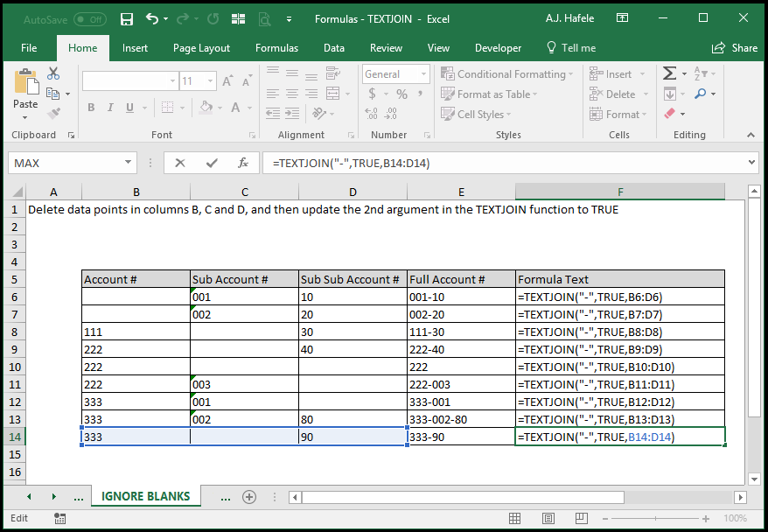Toggle Underline formatting
This screenshot has width=768, height=532.
(x=129, y=108)
